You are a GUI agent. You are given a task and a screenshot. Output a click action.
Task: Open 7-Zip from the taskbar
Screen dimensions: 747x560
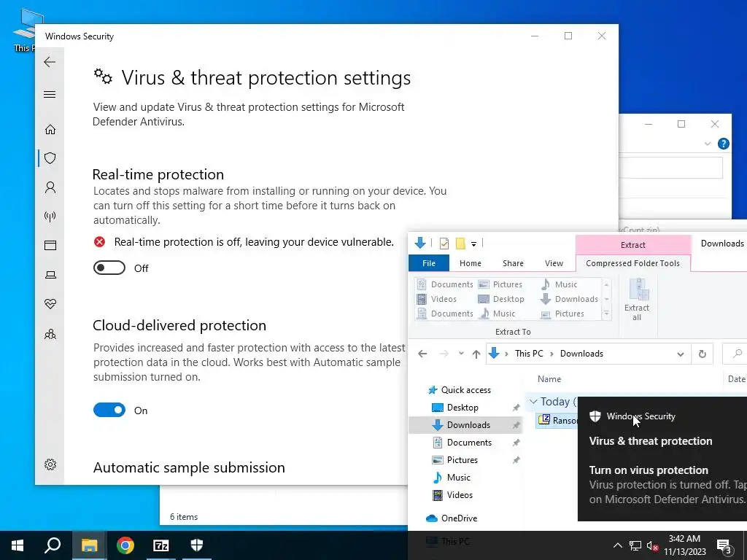pyautogui.click(x=161, y=545)
